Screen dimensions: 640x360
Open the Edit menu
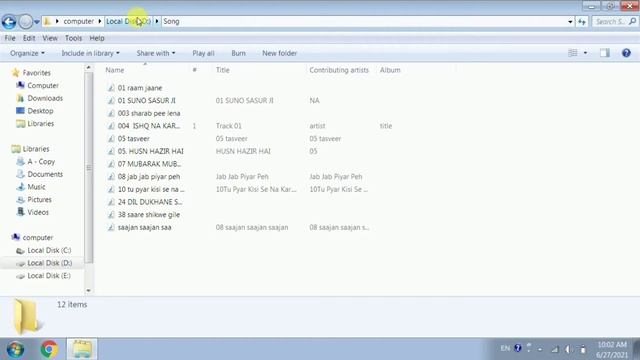(x=29, y=38)
